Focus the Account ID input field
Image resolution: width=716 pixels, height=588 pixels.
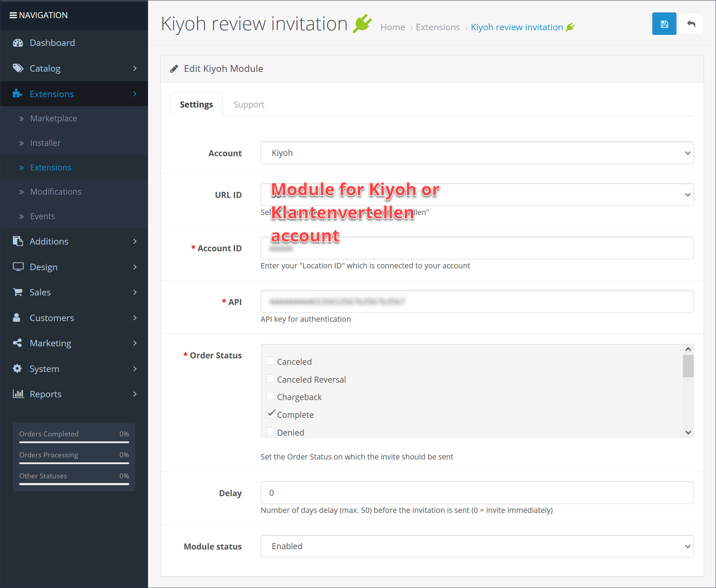point(477,248)
